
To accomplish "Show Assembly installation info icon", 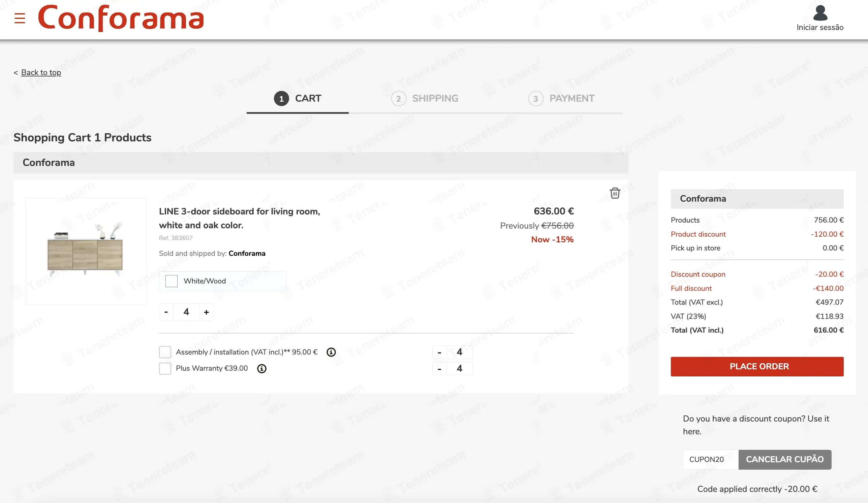I will click(331, 352).
